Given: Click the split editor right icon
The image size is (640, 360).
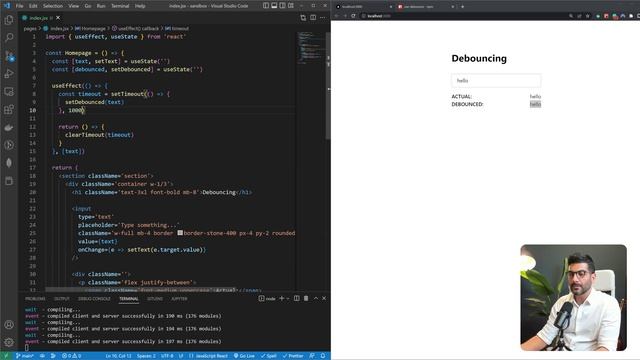Looking at the screenshot, I should point(313,18).
